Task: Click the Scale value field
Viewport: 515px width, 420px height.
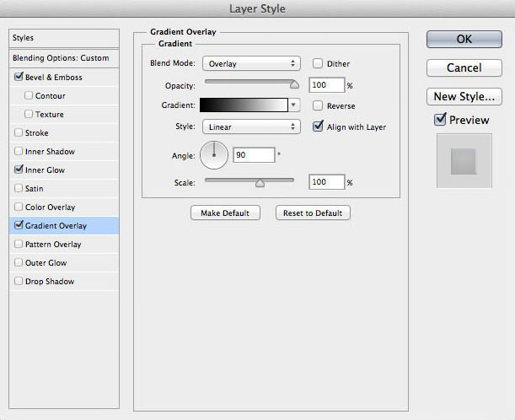Action: [x=327, y=182]
